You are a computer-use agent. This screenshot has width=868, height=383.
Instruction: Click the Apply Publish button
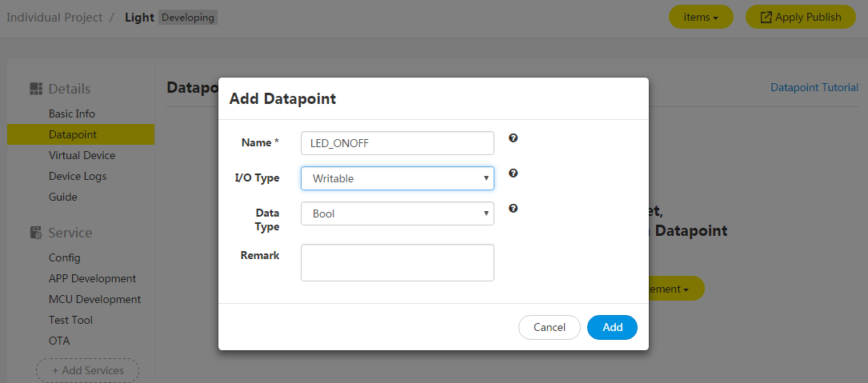pyautogui.click(x=801, y=17)
